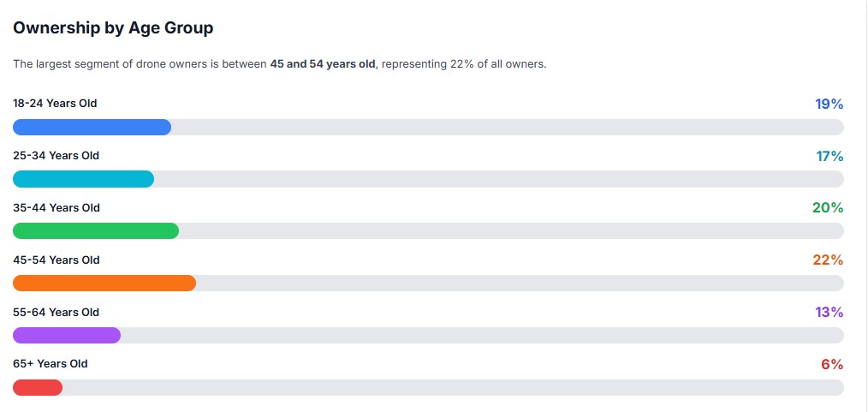The width and height of the screenshot is (868, 412).
Task: Click the blue 19% value
Action: pos(829,104)
